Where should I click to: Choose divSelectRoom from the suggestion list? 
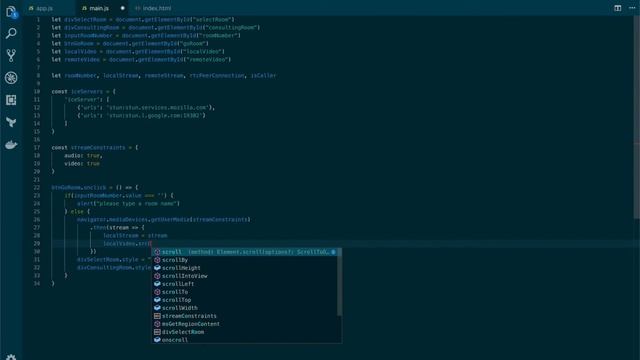(245, 332)
